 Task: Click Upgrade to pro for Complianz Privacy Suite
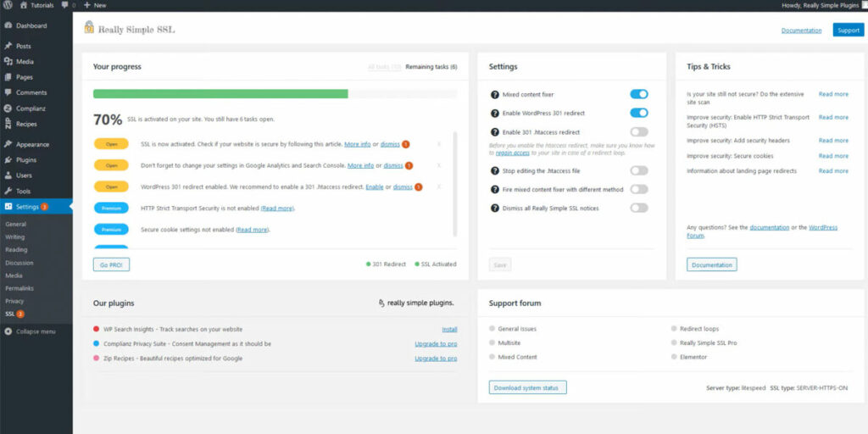point(437,344)
